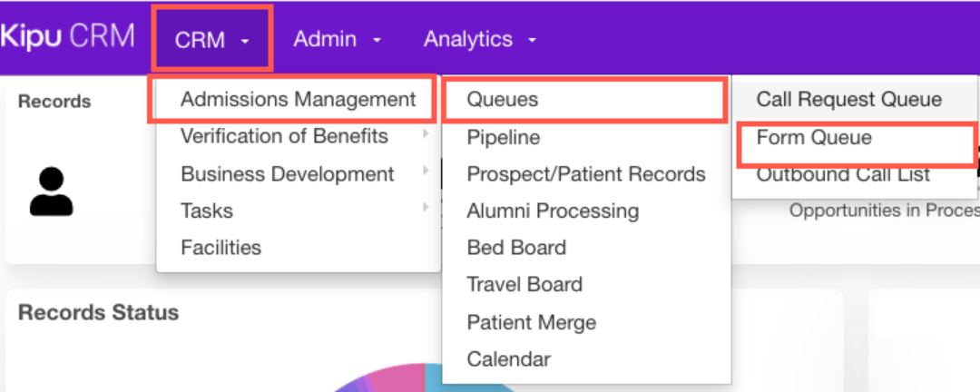Expand Verification of Benefits submenu
980x392 pixels.
click(284, 136)
